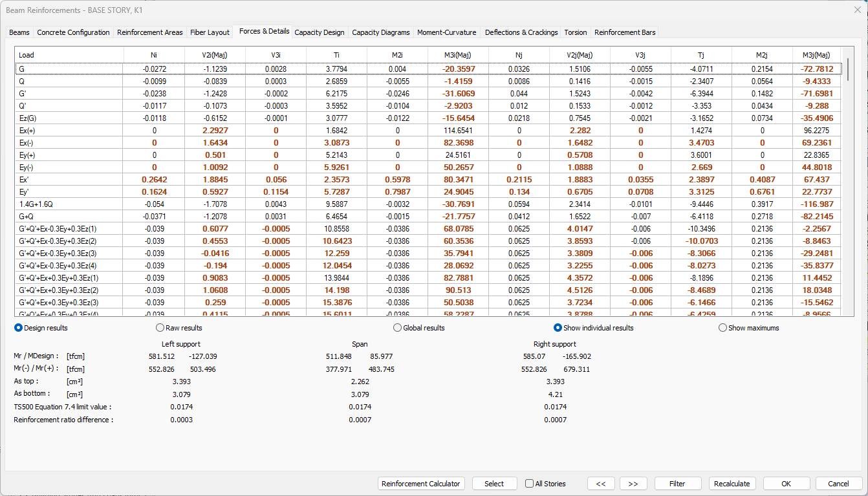Screen dimensions: 868x496
Task: Open the Fiber Layout tab
Action: tap(210, 32)
